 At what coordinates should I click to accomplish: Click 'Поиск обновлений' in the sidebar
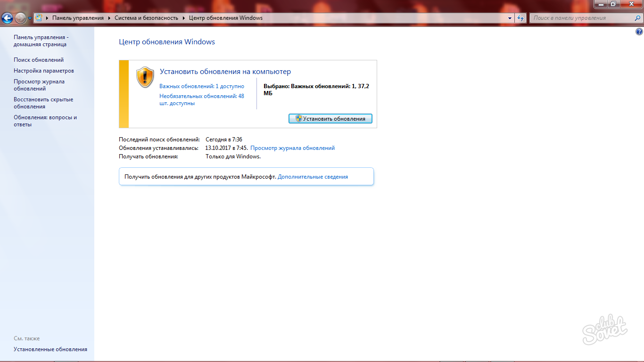click(x=39, y=60)
